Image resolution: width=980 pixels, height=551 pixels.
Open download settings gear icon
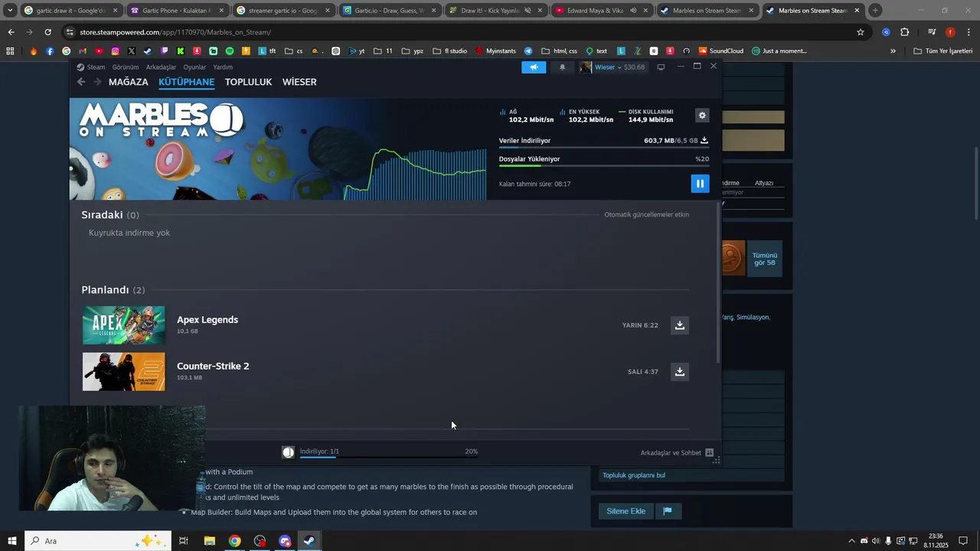point(702,116)
